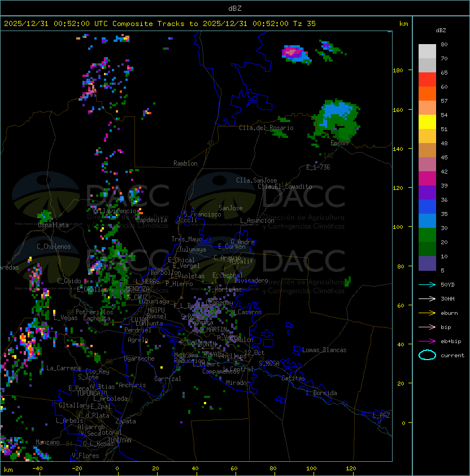Click the 'Catitas' map label

click(x=293, y=378)
